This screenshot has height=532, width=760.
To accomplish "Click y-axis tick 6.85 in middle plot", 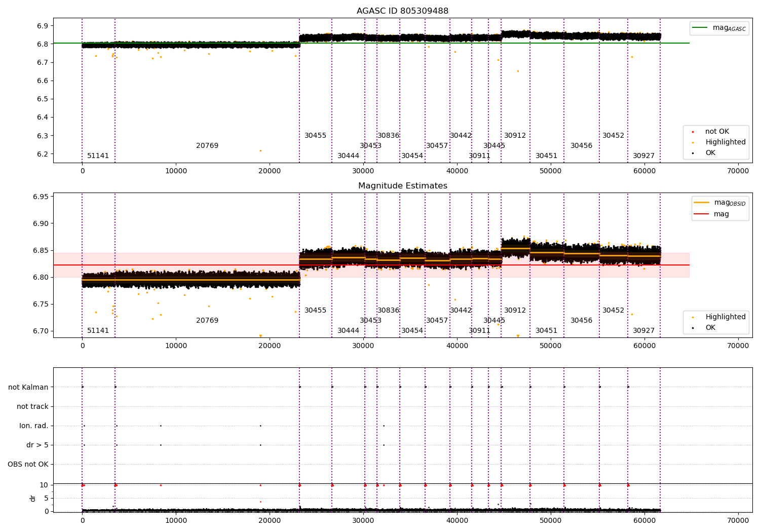I will [41, 250].
